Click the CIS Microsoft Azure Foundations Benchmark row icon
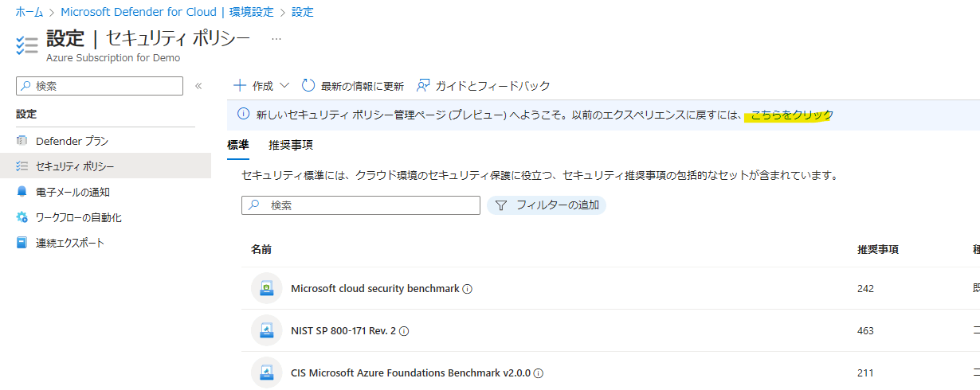 coord(267,372)
